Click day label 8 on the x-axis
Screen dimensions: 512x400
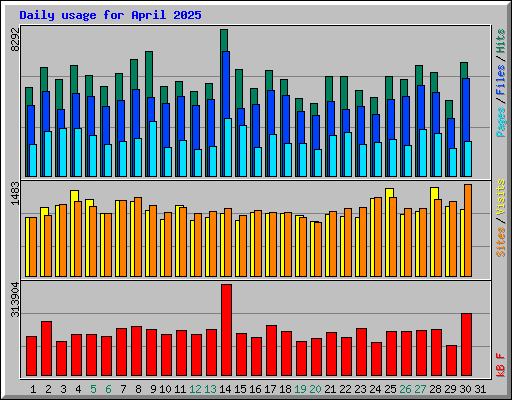tap(138, 389)
